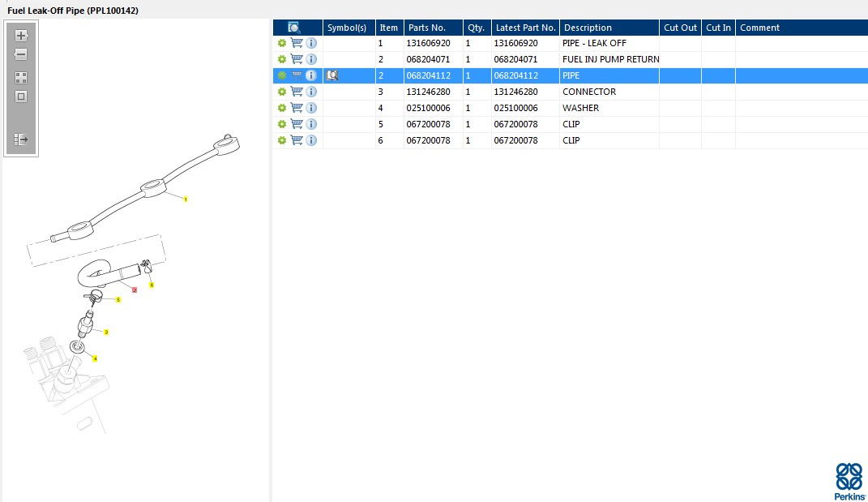Show info for item 5 CLIP

click(311, 123)
